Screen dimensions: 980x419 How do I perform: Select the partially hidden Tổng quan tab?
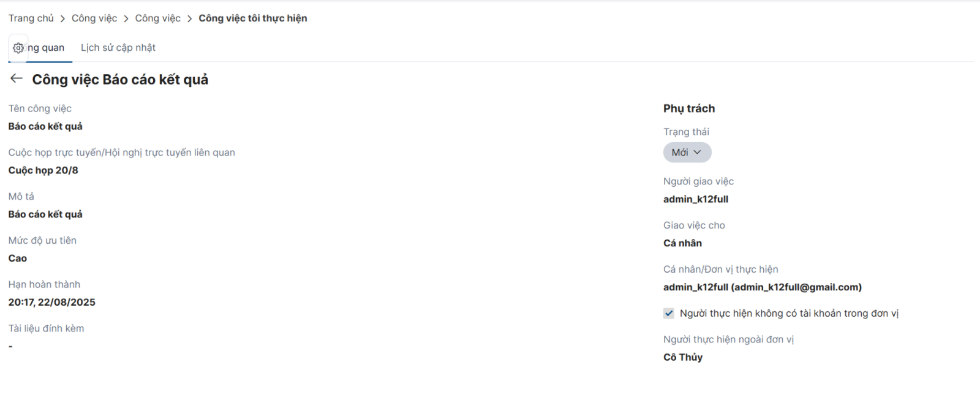pyautogui.click(x=46, y=48)
